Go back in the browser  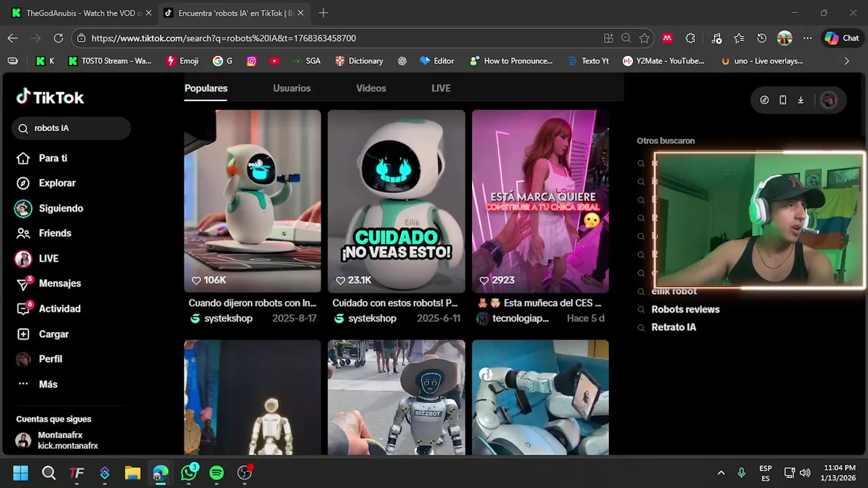[x=12, y=39]
